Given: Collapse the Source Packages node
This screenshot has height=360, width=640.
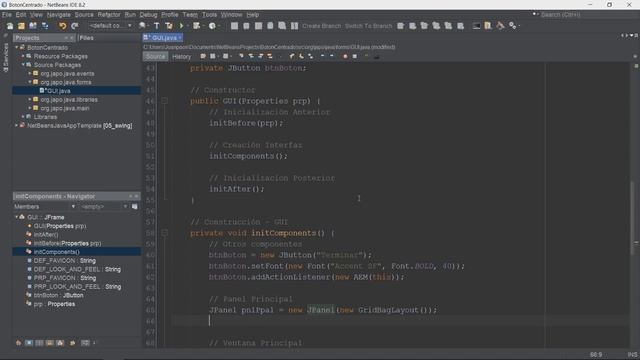Looking at the screenshot, I should click(x=23, y=64).
